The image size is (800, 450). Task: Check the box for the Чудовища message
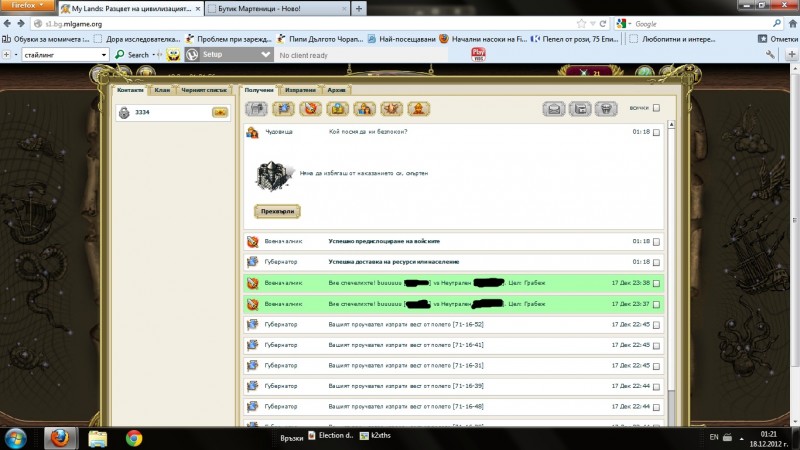[x=656, y=133]
